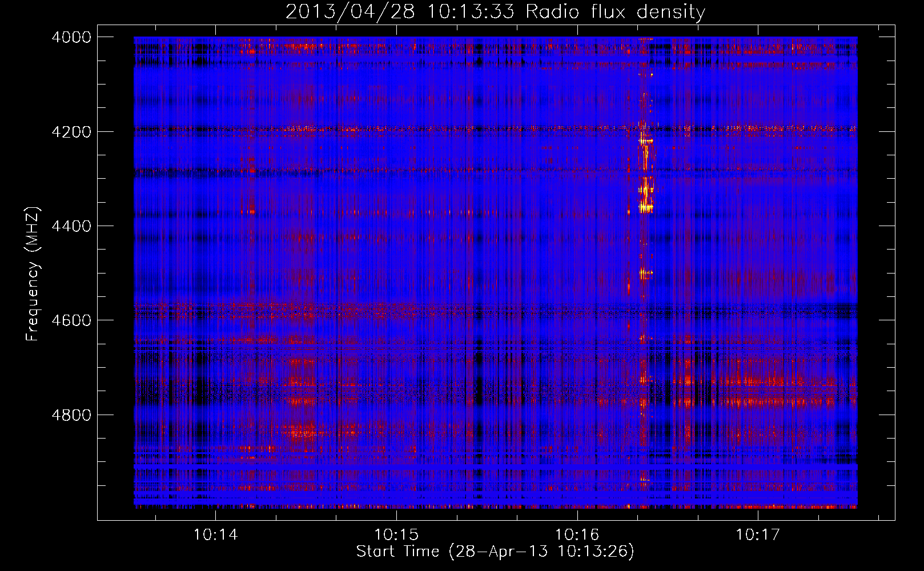924x571 pixels.
Task: Click the 10:14 time axis label
Action: 215,534
